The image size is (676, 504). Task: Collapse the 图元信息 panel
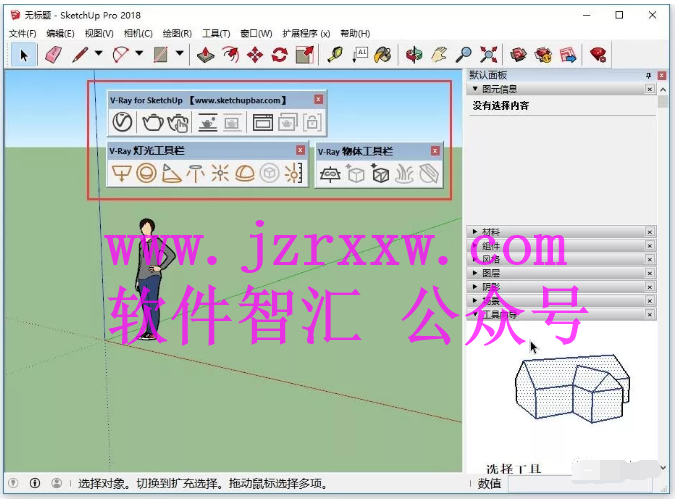tap(475, 89)
